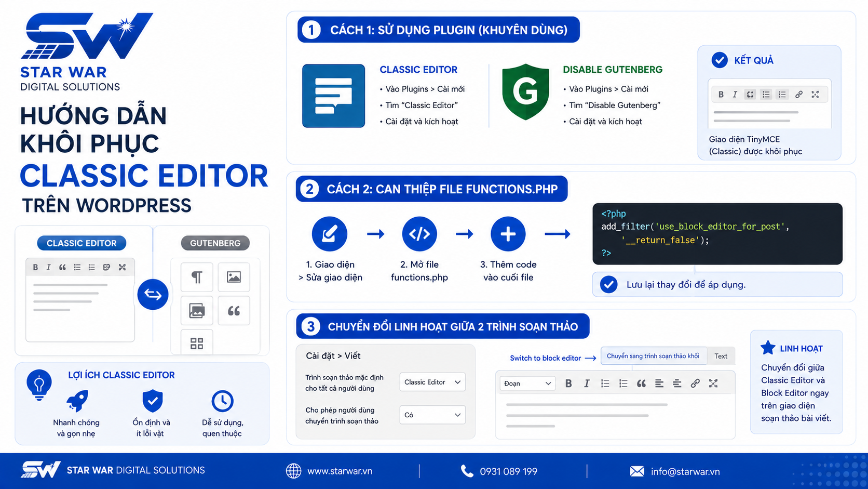Click the checkmark beside Lưu lại thay đổi
The image size is (868, 489).
point(609,284)
